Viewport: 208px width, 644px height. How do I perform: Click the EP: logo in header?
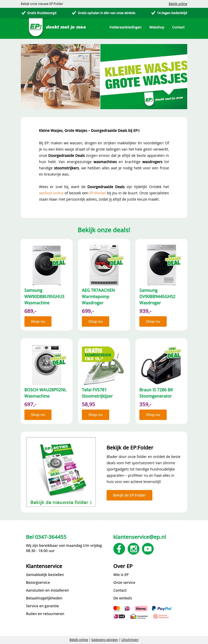pos(36,27)
